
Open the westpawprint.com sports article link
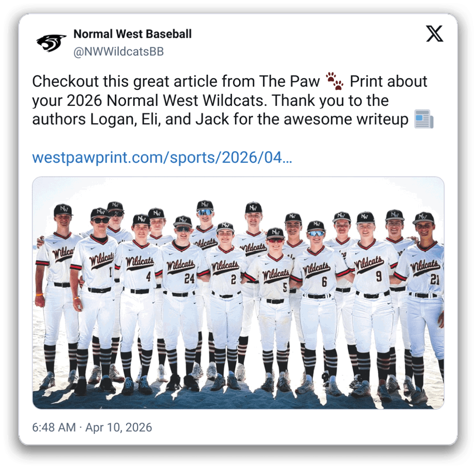pos(162,157)
